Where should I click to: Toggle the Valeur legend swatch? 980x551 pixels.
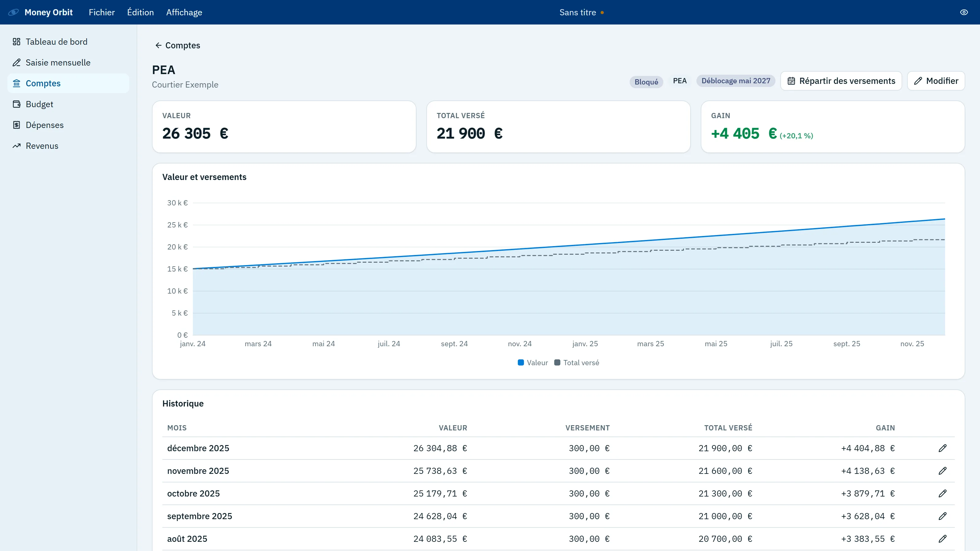(521, 362)
